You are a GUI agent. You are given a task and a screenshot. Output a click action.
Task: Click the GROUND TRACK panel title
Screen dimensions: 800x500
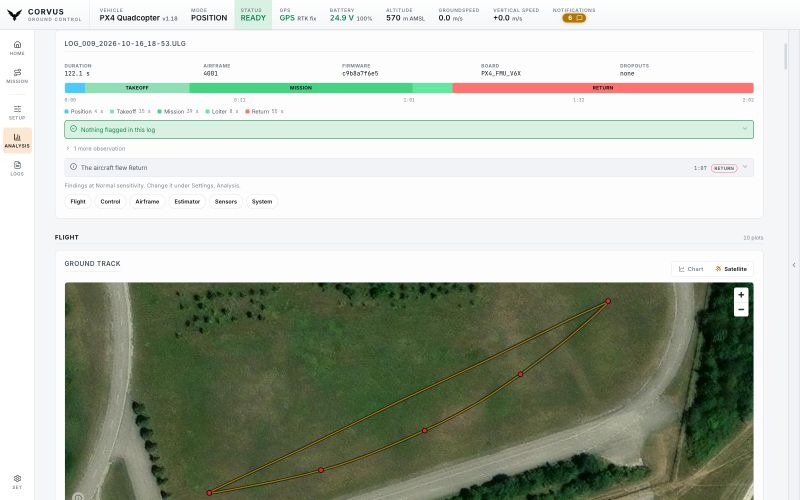click(92, 263)
